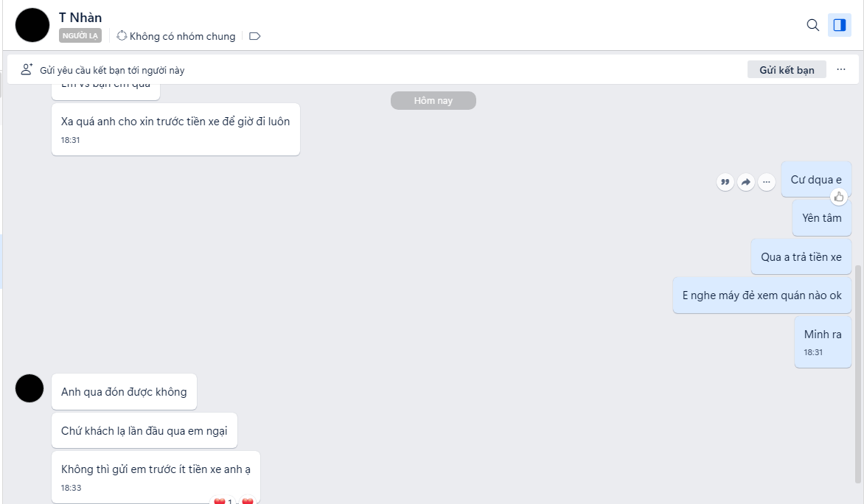Forward the 'Cư dqua e' message
The height and width of the screenshot is (504, 864).
point(746,182)
